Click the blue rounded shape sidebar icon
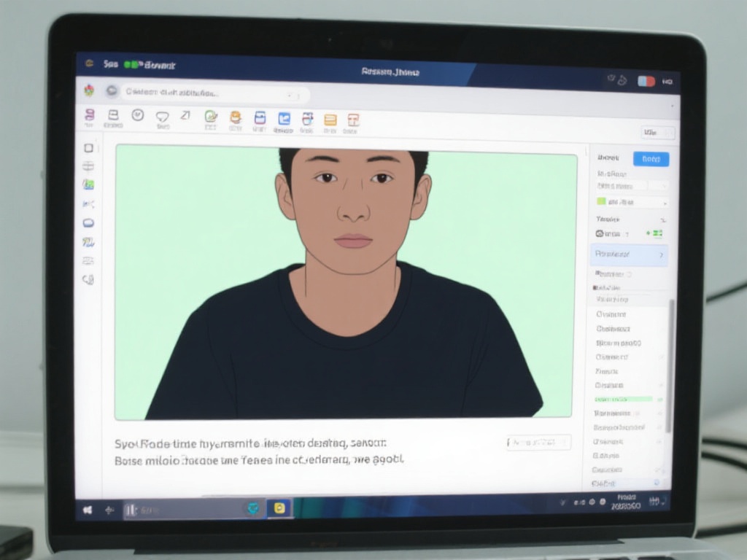Image resolution: width=747 pixels, height=560 pixels. pos(88,223)
